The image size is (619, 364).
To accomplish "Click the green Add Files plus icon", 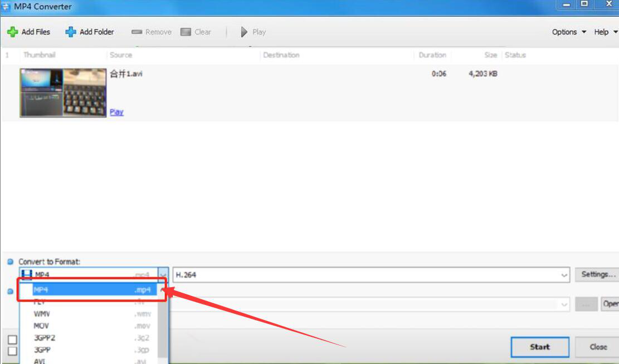I will [x=13, y=32].
